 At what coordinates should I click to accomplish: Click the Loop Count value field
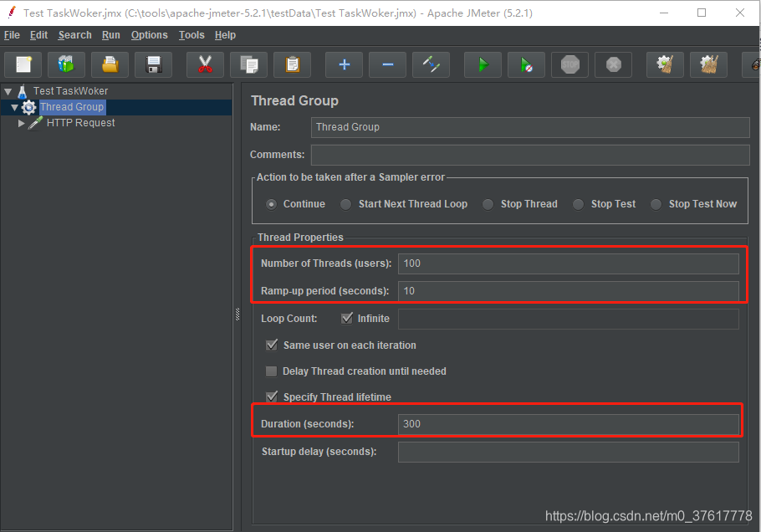click(x=569, y=319)
